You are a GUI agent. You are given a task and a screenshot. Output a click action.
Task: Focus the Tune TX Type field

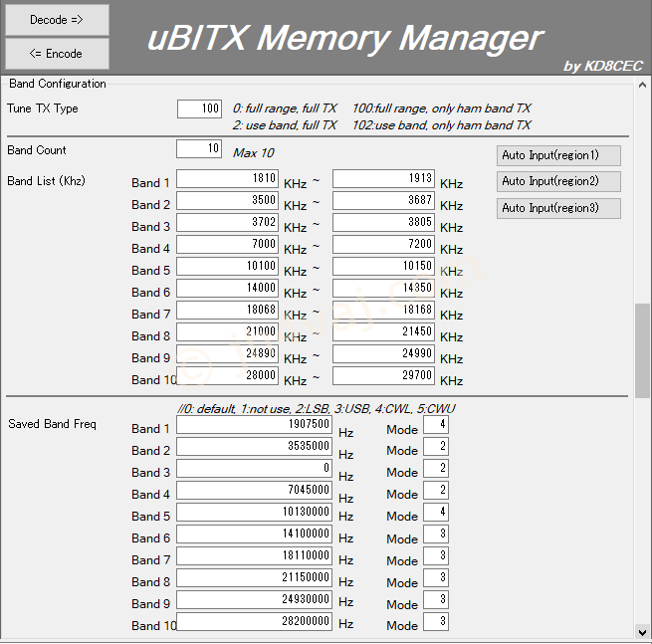coord(200,108)
